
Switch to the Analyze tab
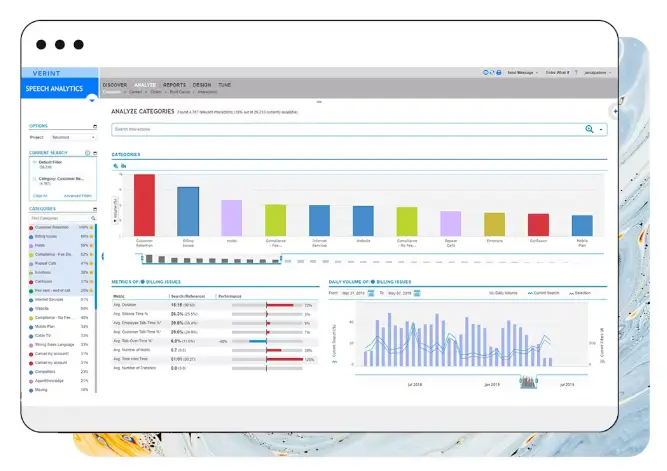pyautogui.click(x=145, y=85)
